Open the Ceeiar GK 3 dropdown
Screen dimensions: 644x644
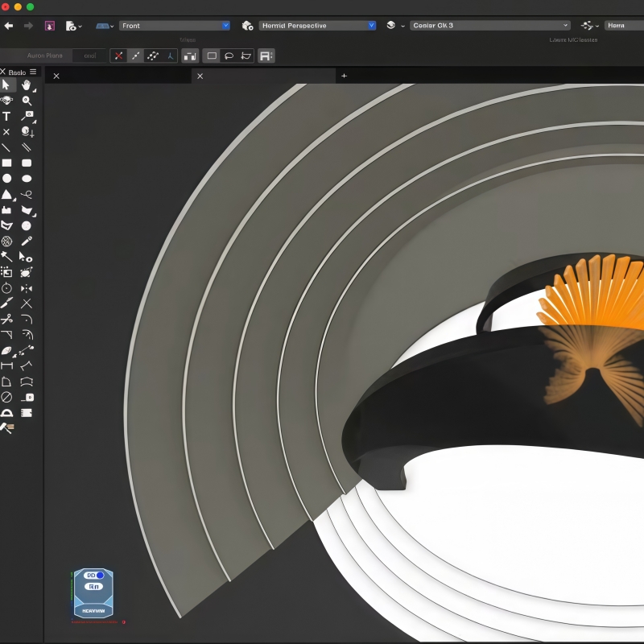pyautogui.click(x=490, y=26)
